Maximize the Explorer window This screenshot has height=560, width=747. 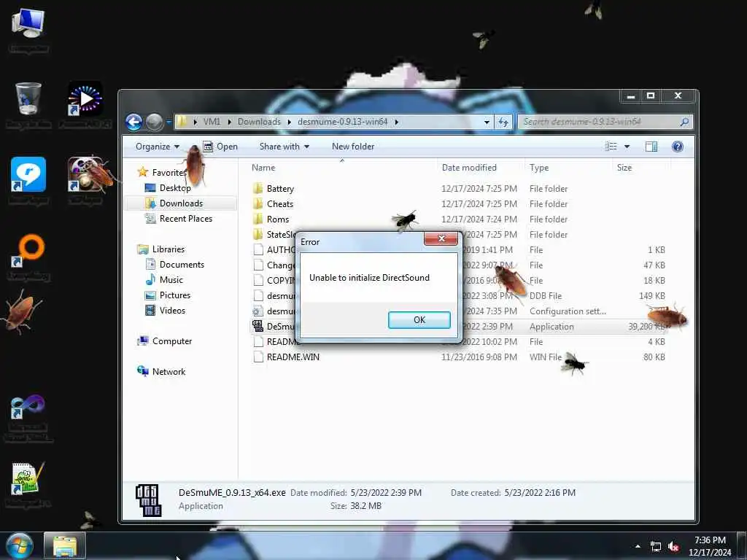click(x=651, y=96)
